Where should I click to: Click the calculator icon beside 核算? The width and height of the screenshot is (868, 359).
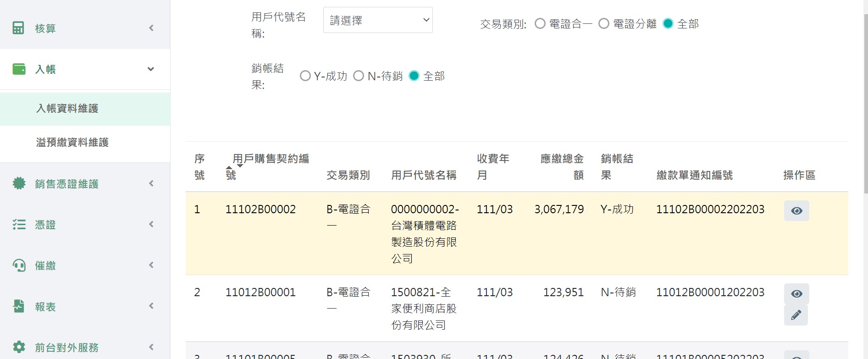point(18,28)
